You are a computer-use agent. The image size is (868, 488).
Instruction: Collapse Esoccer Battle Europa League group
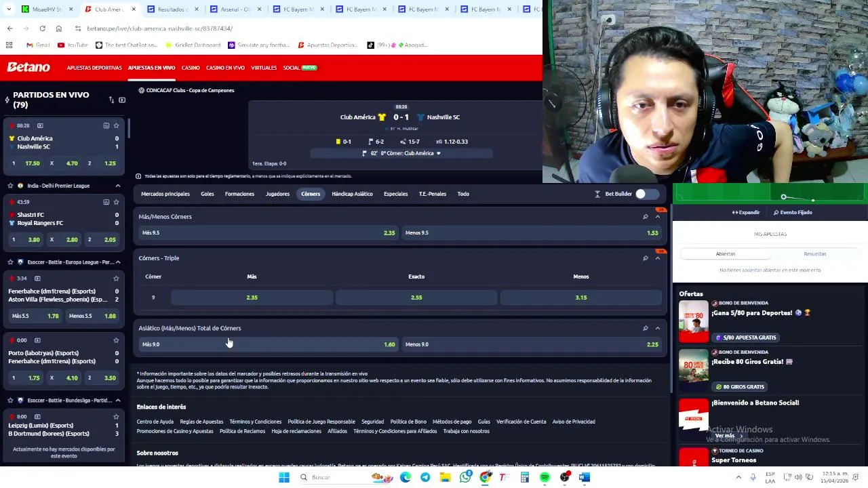click(118, 262)
